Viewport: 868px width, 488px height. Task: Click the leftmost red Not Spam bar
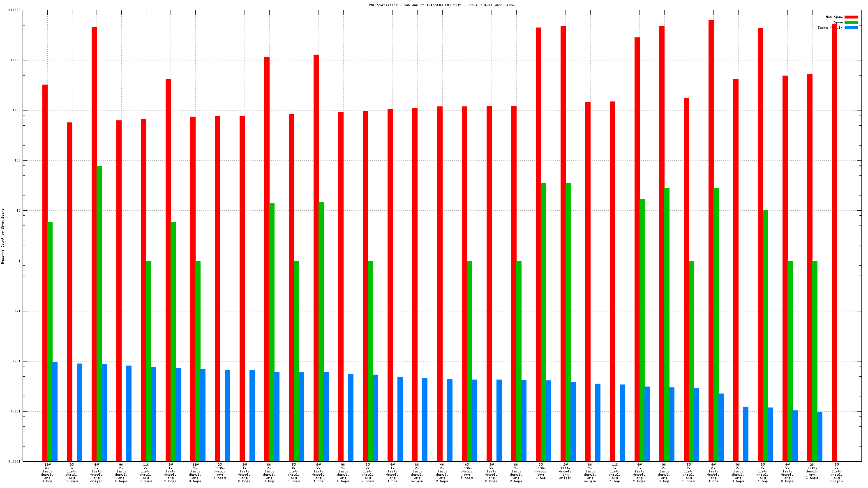(45, 271)
